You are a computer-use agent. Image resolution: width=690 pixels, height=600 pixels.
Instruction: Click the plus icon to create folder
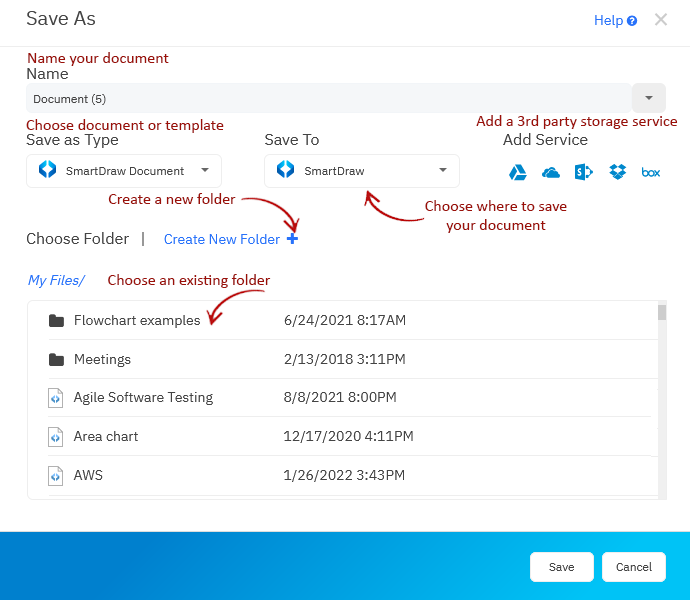(292, 239)
